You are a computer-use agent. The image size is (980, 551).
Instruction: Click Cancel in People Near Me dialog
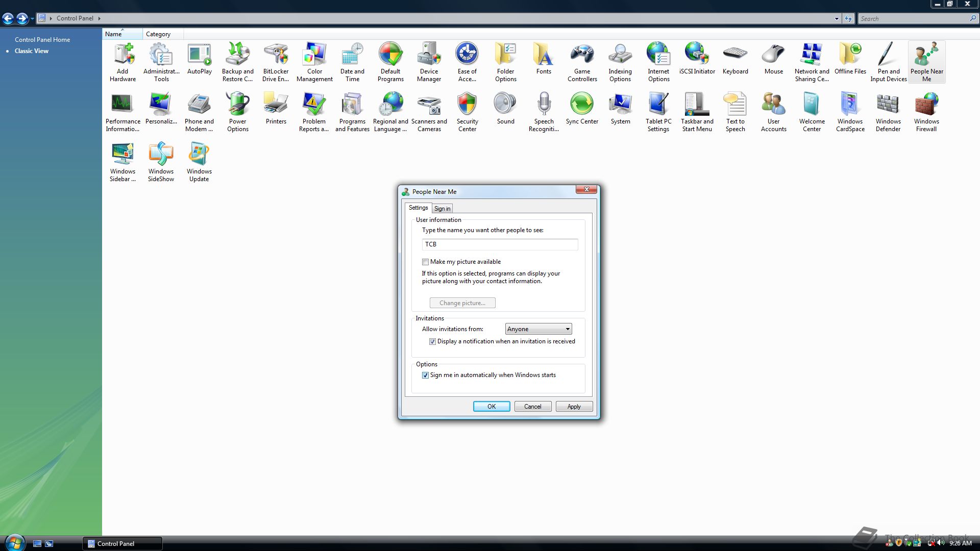click(x=532, y=407)
